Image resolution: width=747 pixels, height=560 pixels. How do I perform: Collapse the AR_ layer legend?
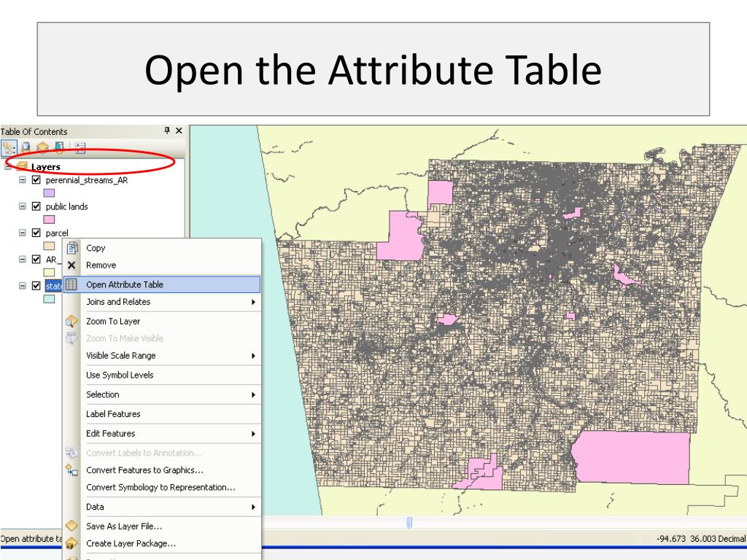pyautogui.click(x=23, y=259)
